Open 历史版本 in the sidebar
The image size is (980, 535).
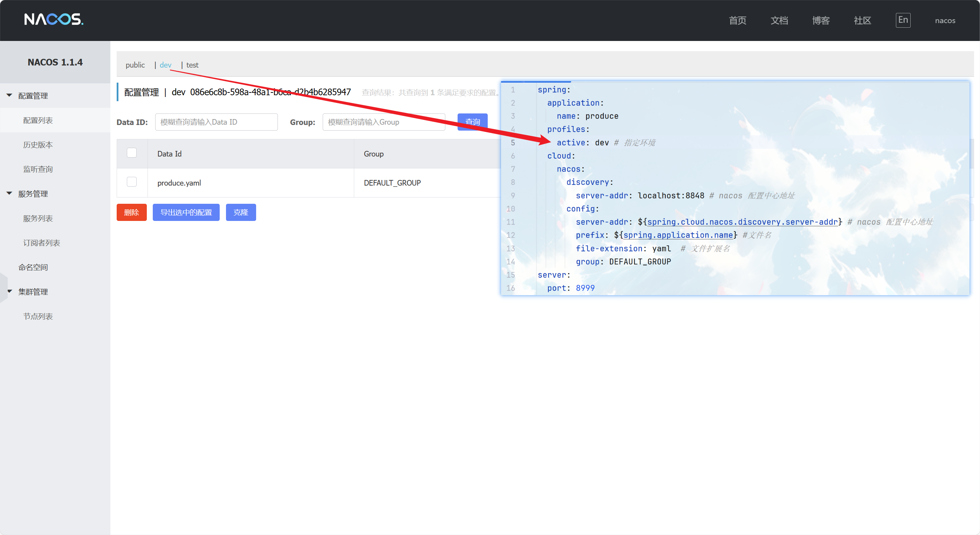(38, 145)
